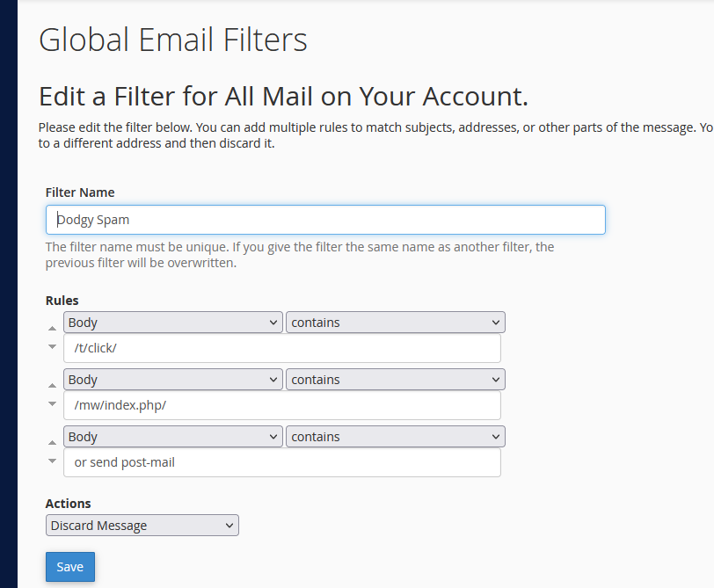
Task: Open the first rule's Body dropdown
Action: (172, 323)
